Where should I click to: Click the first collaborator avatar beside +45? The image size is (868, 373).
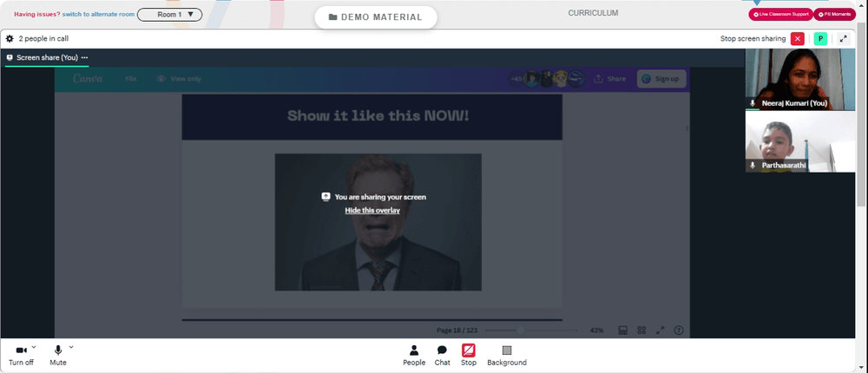[x=531, y=79]
